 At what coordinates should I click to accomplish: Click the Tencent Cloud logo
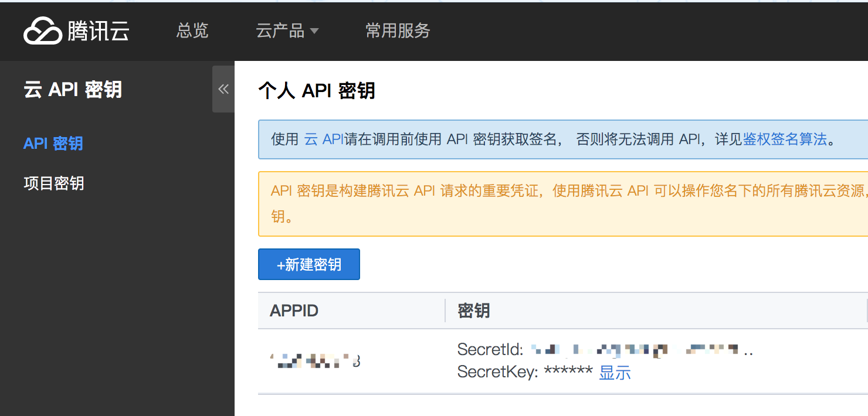point(76,30)
